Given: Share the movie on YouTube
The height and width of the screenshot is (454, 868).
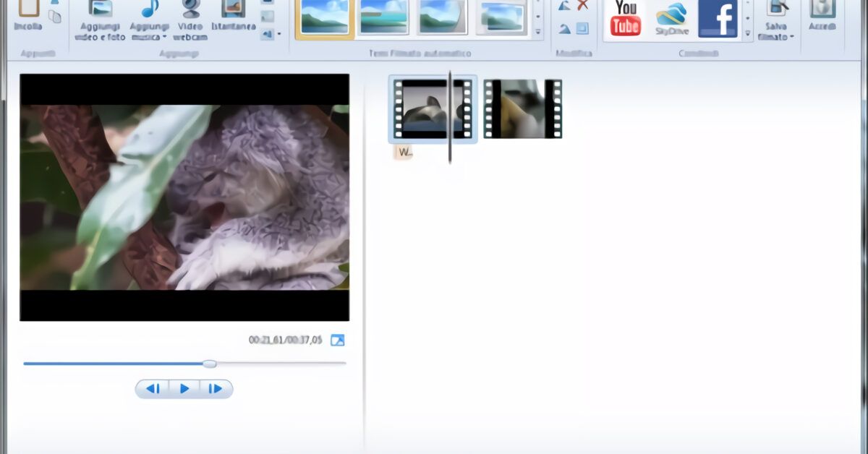Looking at the screenshot, I should [x=625, y=18].
